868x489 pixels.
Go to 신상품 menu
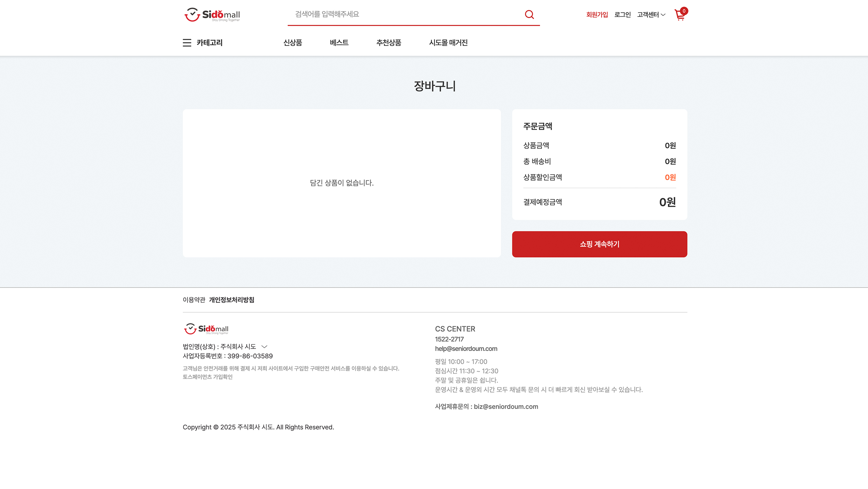[293, 43]
